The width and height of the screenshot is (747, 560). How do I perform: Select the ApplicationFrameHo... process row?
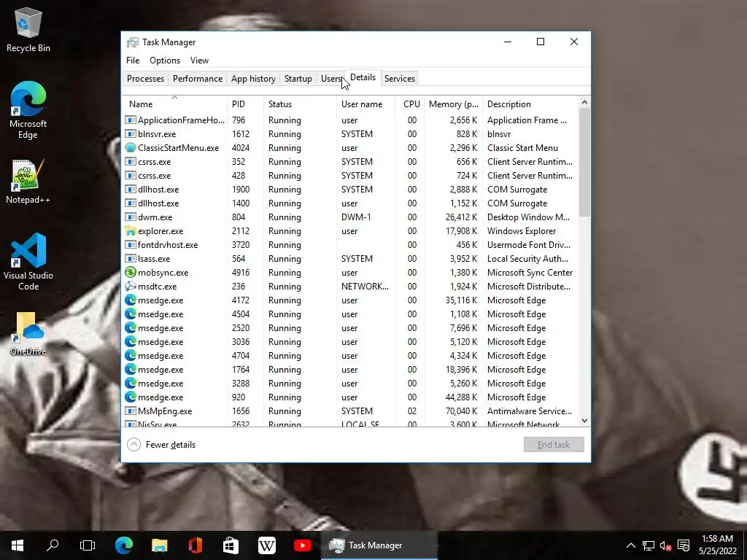[x=350, y=120]
